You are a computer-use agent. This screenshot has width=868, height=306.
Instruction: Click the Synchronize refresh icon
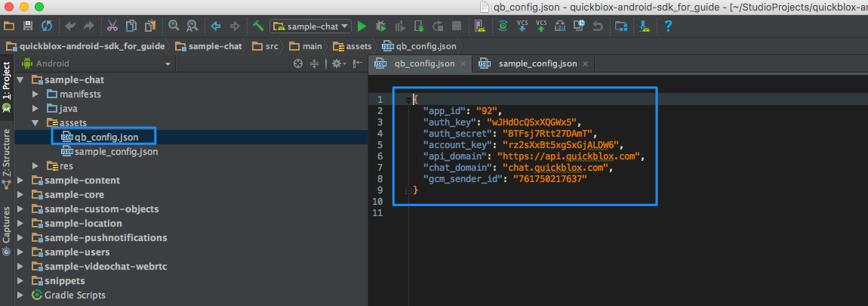[47, 26]
